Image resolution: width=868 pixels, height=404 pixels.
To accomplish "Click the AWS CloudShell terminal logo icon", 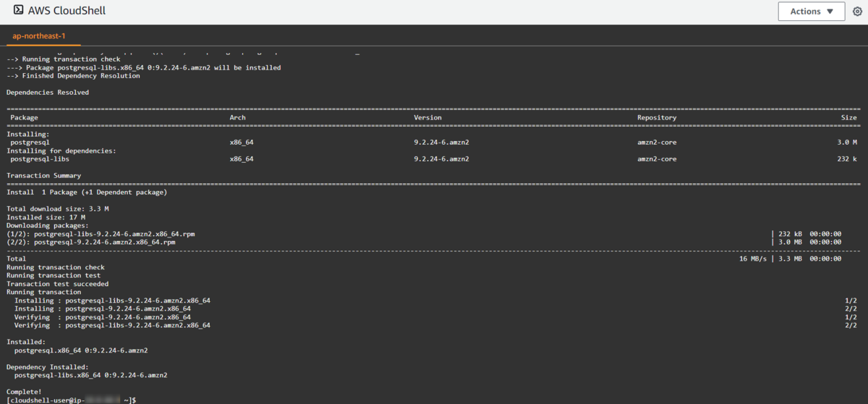I will [19, 10].
